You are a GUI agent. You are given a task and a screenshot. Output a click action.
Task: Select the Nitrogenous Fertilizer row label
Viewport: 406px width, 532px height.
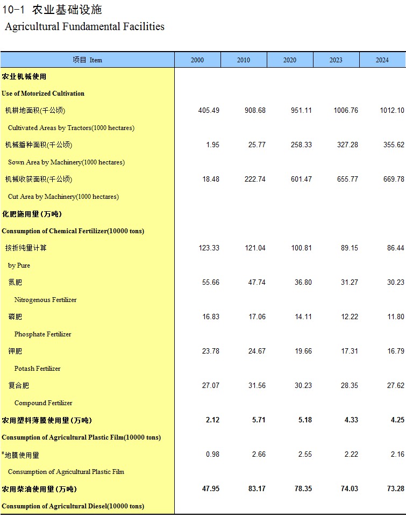pyautogui.click(x=45, y=300)
